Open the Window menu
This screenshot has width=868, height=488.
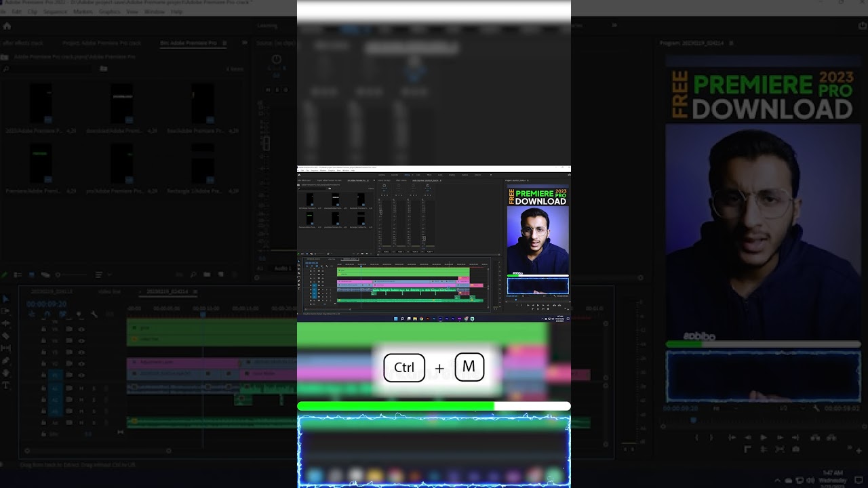tap(155, 12)
